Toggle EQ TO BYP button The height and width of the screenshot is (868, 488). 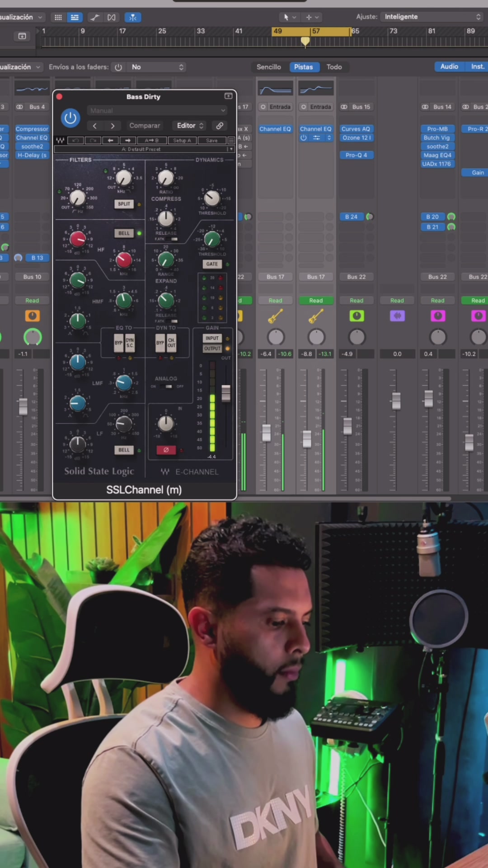coord(118,343)
